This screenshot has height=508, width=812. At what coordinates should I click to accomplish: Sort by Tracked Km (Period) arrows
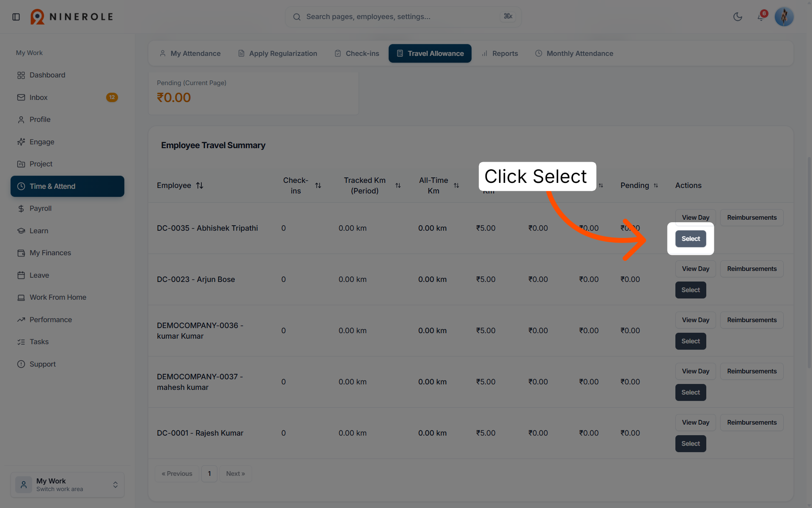pyautogui.click(x=398, y=185)
